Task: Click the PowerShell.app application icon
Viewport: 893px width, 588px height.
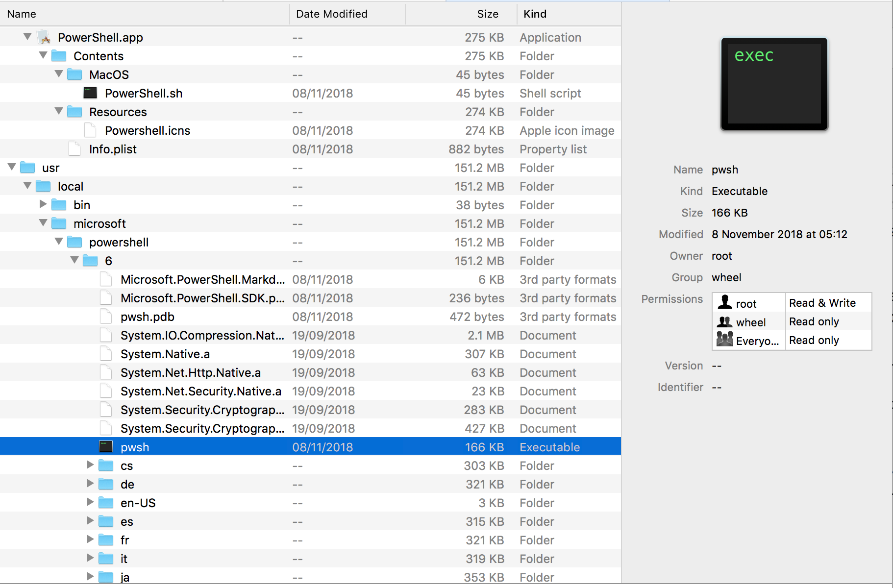Action: point(44,37)
